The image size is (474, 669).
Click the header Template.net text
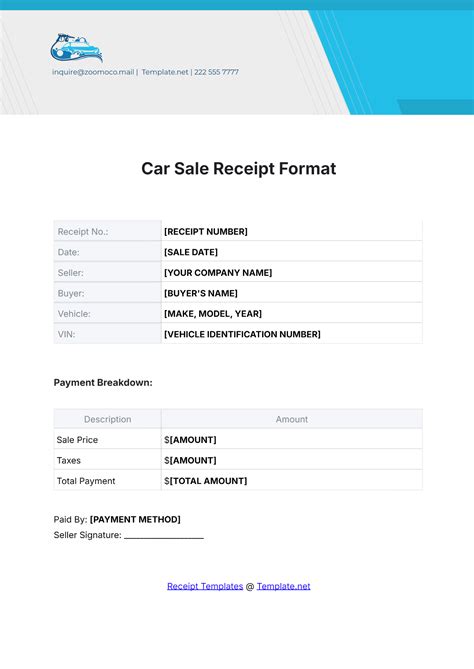[165, 72]
